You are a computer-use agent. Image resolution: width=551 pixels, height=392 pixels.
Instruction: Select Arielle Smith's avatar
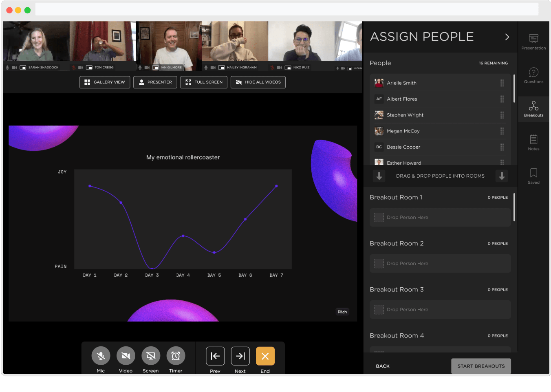[379, 83]
